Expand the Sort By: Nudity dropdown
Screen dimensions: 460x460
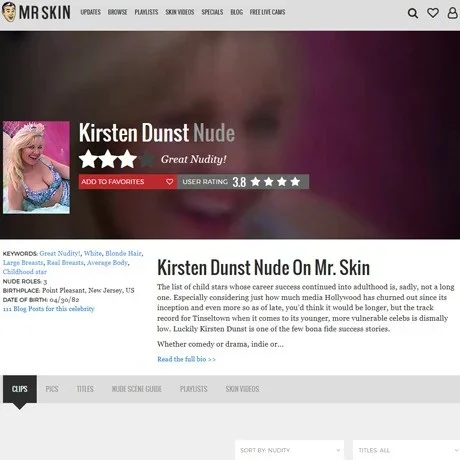click(289, 450)
